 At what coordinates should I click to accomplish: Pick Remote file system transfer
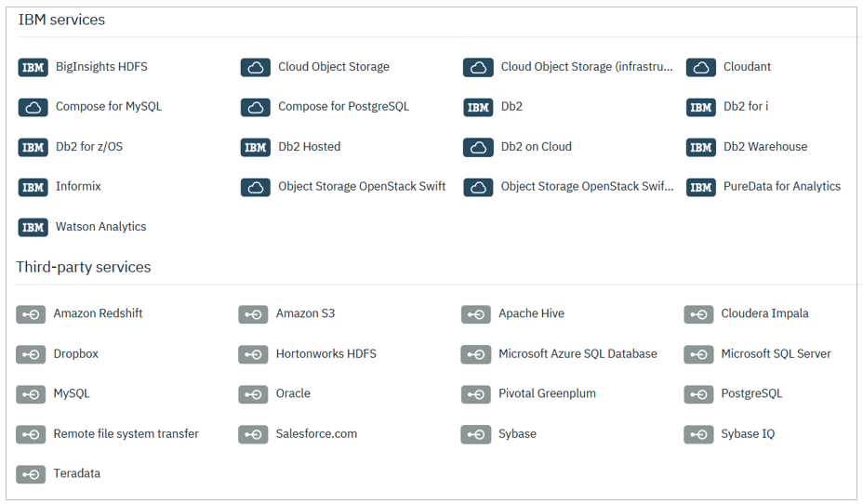click(x=126, y=434)
